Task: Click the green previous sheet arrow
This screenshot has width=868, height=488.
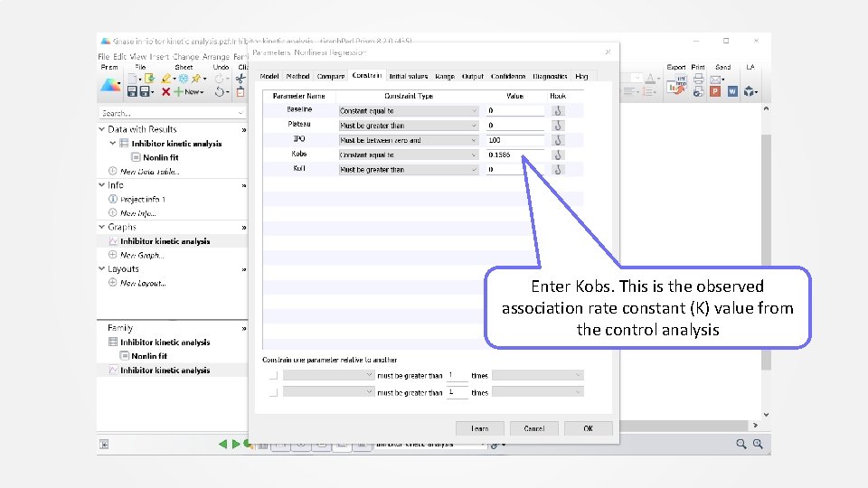Action: click(x=222, y=444)
